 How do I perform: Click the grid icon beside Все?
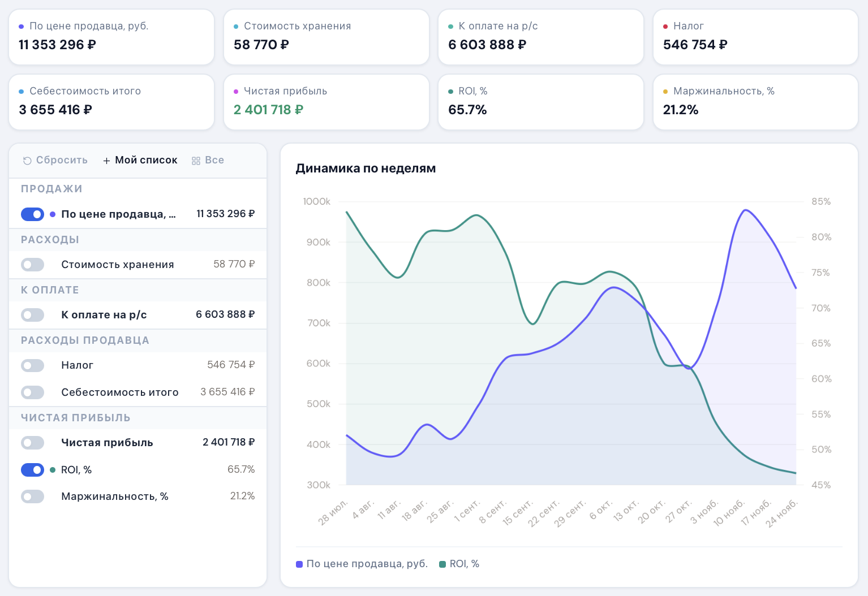click(196, 161)
